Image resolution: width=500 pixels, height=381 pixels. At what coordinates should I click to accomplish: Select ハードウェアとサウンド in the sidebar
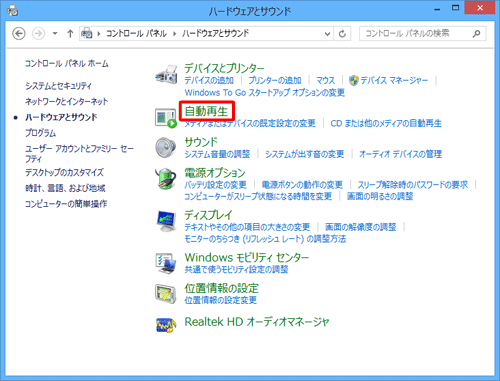pos(61,117)
